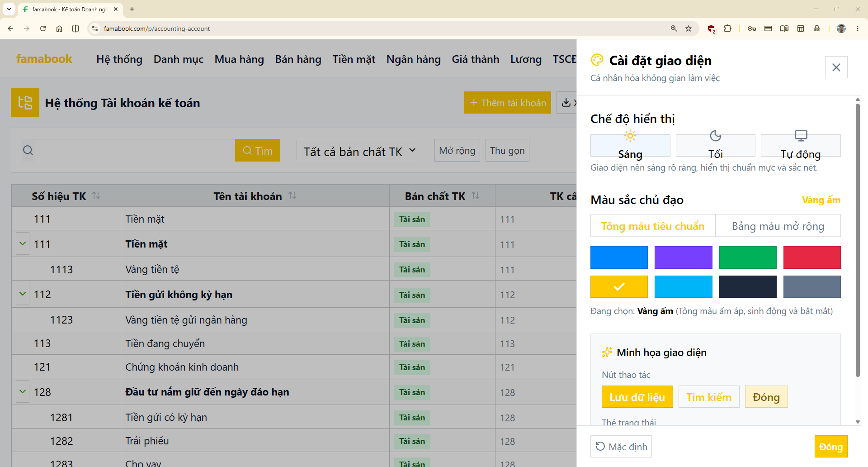This screenshot has width=868, height=467.
Task: Click Mở rộng button
Action: (457, 150)
